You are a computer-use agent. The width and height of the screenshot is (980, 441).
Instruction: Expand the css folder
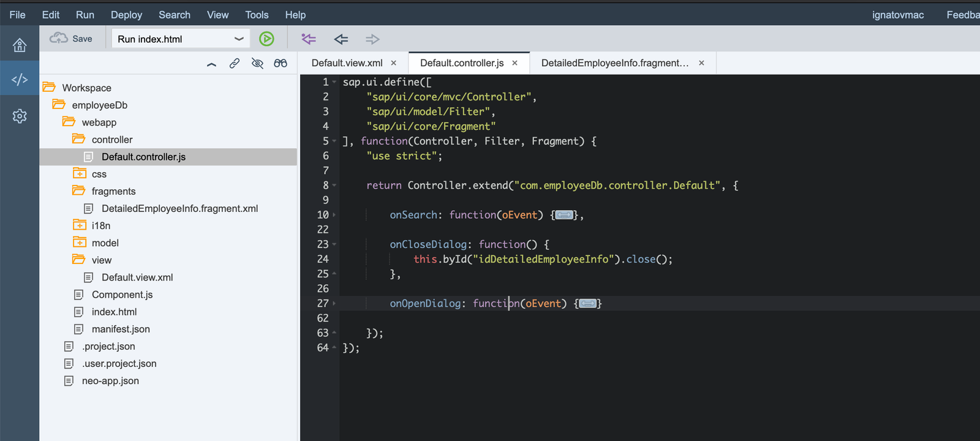coord(79,173)
